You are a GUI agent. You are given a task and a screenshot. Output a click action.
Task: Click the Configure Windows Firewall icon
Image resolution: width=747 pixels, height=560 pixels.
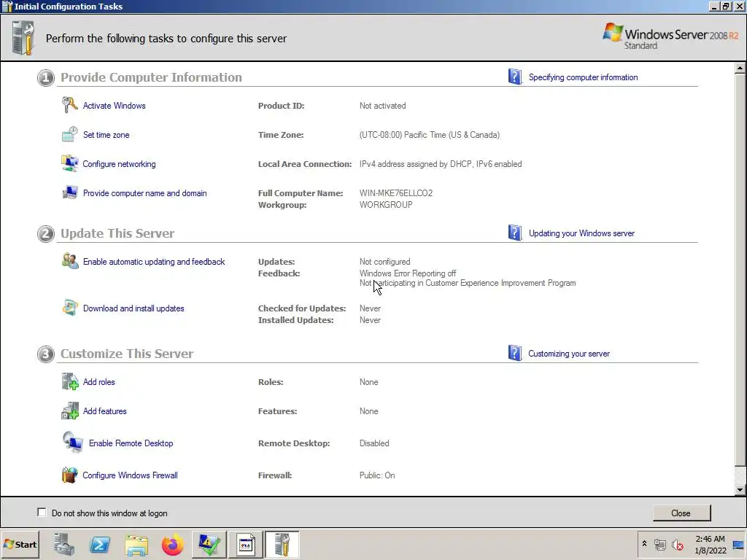[69, 475]
